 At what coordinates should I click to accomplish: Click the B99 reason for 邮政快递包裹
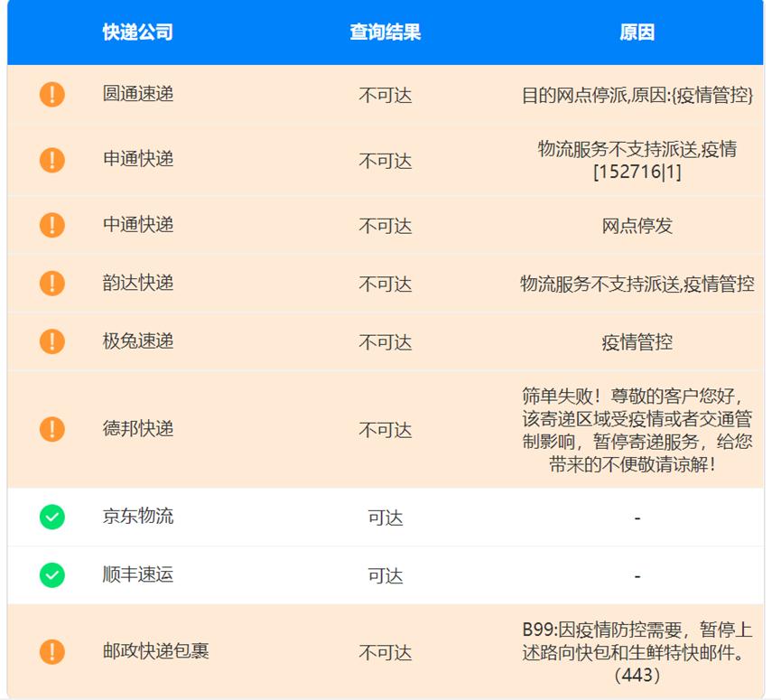coord(637,651)
